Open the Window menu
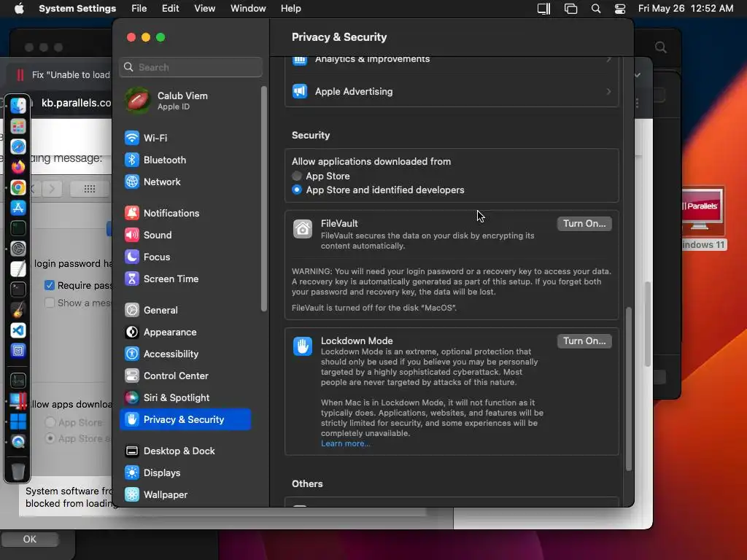The width and height of the screenshot is (747, 560). (x=248, y=9)
